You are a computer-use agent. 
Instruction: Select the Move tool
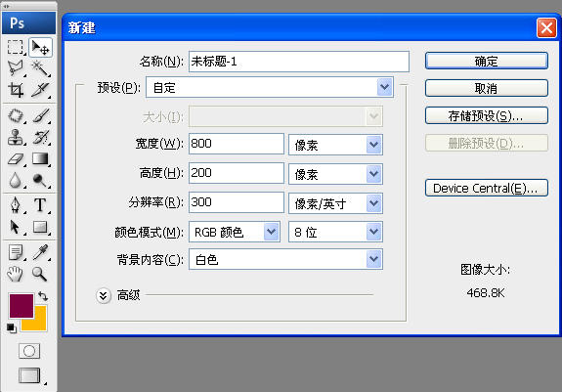(40, 47)
